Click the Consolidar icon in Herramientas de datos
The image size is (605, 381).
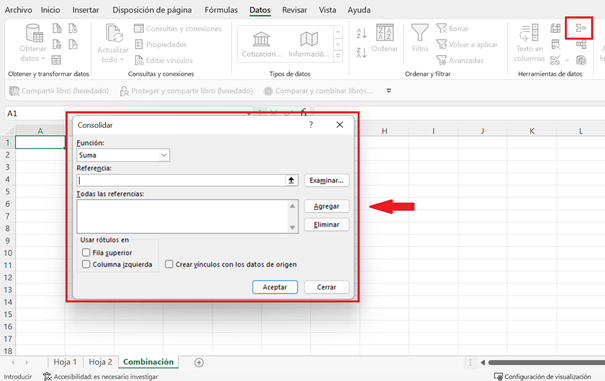tap(580, 28)
